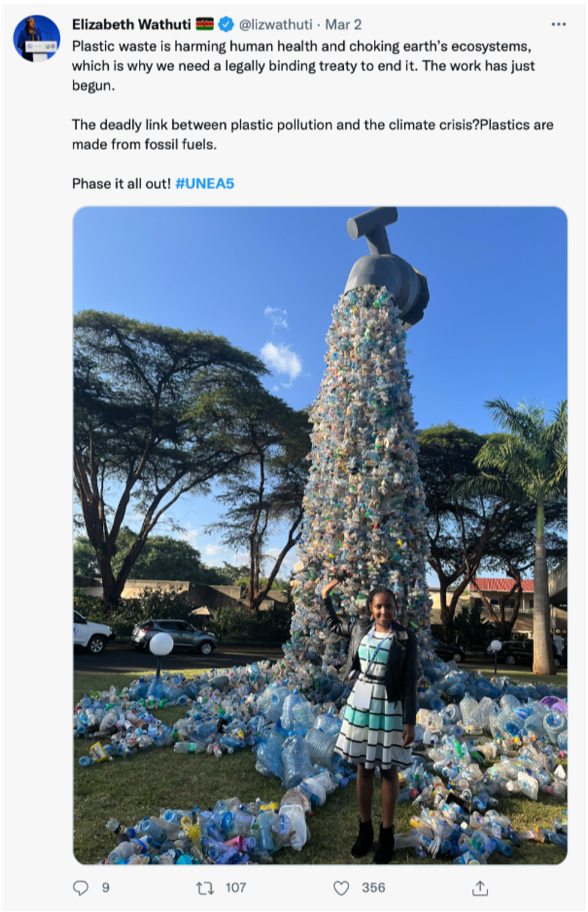Open the three-dot more options menu
Viewport: 588px width, 912px height.
coord(559,24)
